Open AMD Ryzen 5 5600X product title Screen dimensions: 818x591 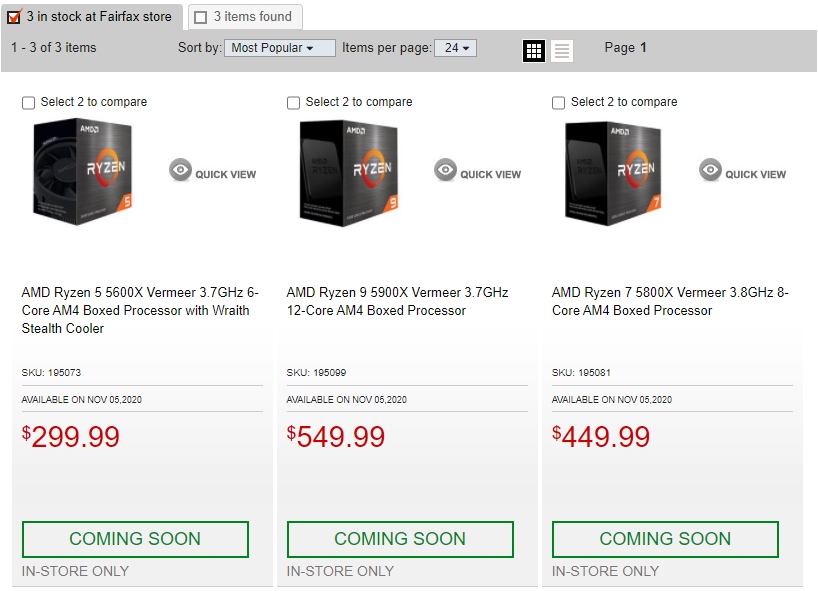(140, 310)
